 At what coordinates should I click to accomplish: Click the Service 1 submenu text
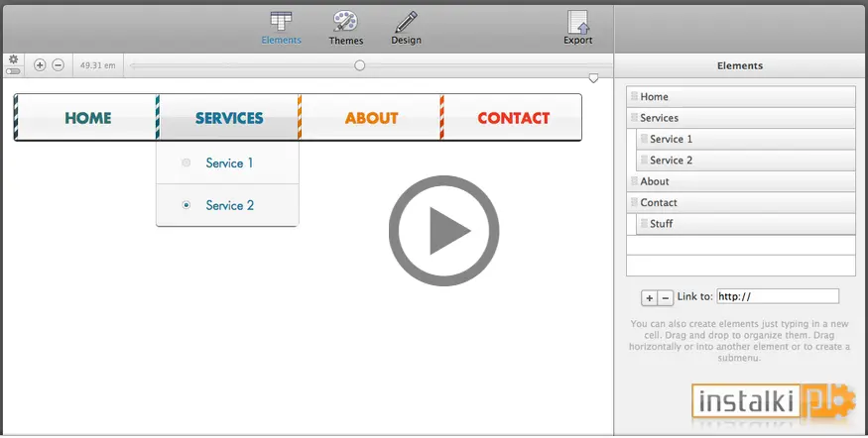coord(229,164)
